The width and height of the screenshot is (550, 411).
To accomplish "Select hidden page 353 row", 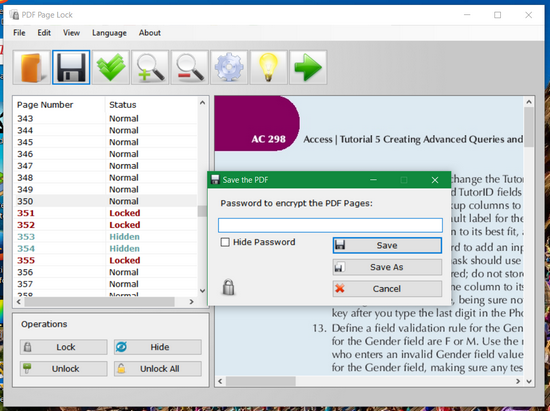I will tap(106, 237).
